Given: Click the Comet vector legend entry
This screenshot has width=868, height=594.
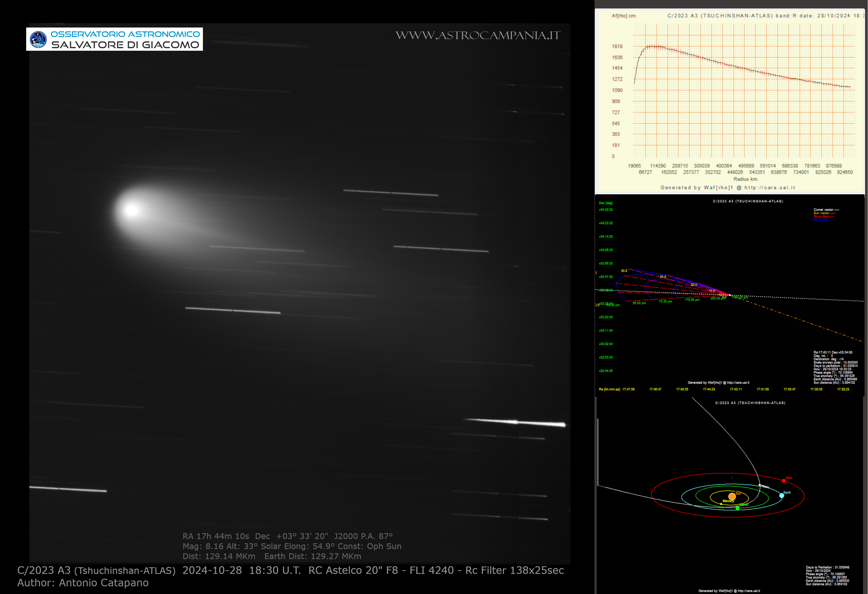Looking at the screenshot, I should pyautogui.click(x=826, y=210).
